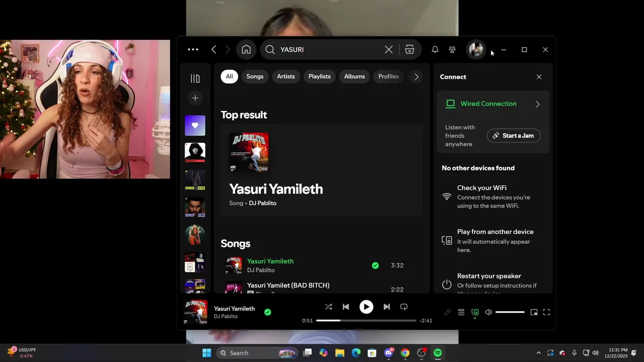Open the profile avatar menu
Screen dimensions: 644x362
point(476,49)
